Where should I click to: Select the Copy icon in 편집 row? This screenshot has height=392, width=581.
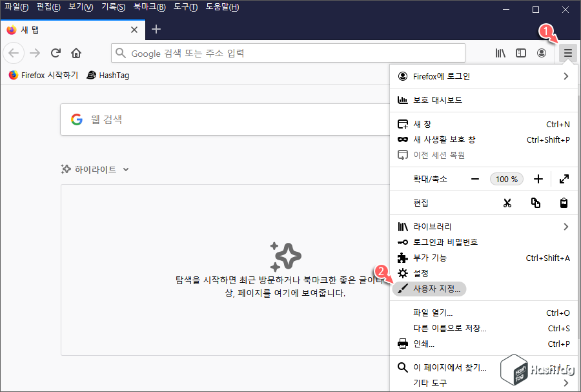[536, 202]
